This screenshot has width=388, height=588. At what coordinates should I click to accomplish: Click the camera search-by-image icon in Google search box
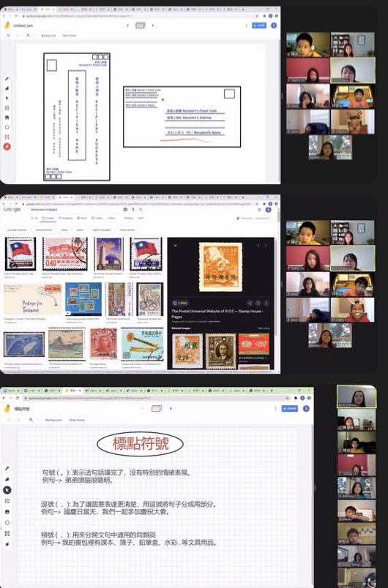pyautogui.click(x=125, y=210)
